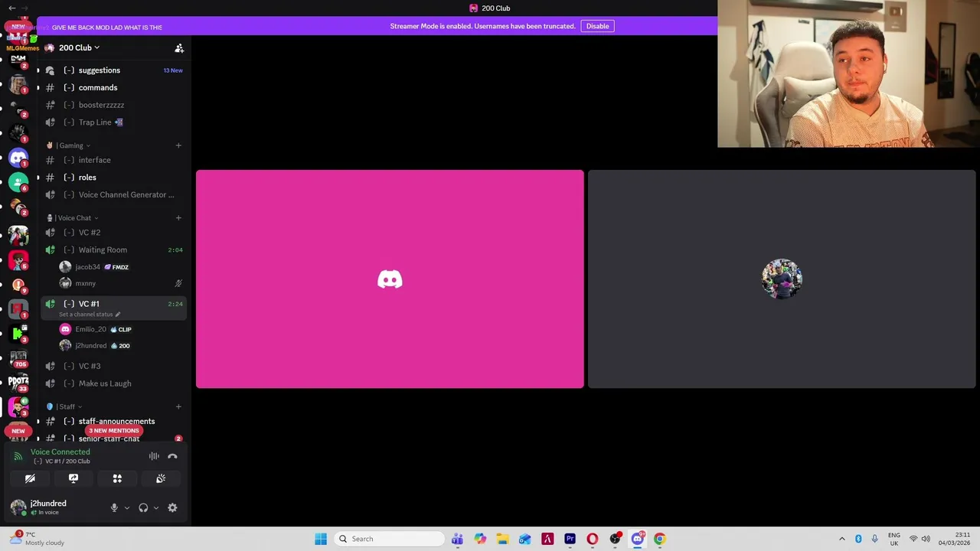
Task: Expand threads arrow beside roles
Action: point(38,178)
